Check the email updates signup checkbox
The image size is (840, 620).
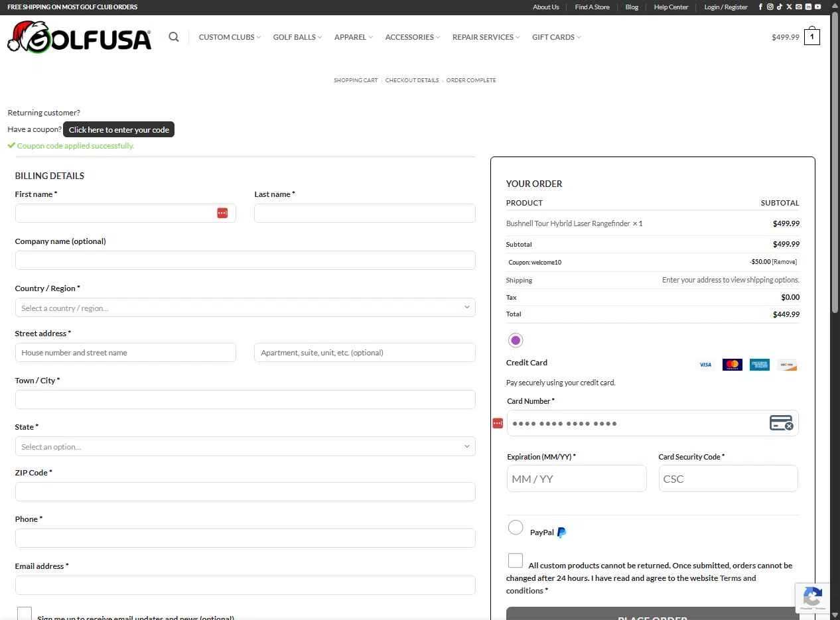[25, 614]
